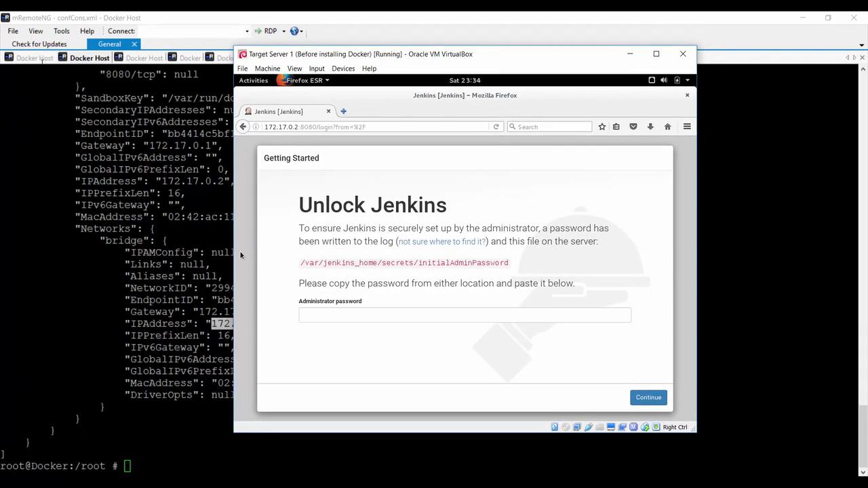Click the volume icon in GNOME top bar

tap(664, 81)
